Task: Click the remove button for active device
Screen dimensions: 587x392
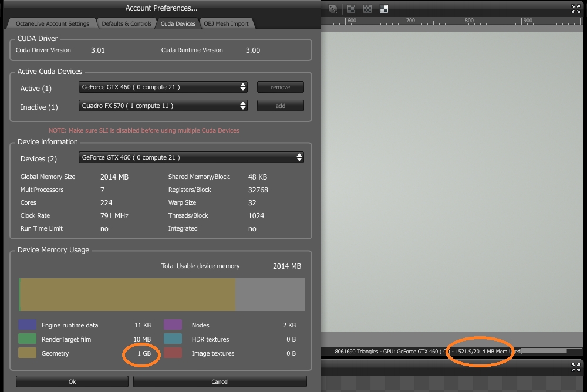Action: (281, 87)
